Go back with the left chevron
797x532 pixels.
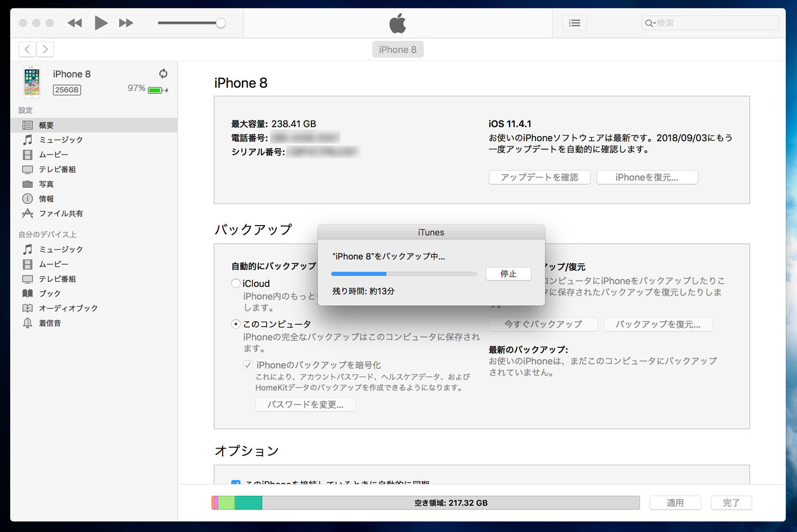point(28,49)
